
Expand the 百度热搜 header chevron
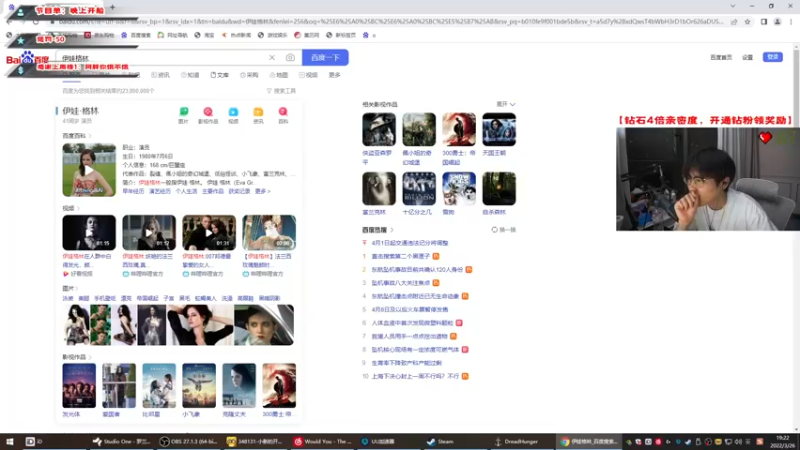[x=392, y=230]
